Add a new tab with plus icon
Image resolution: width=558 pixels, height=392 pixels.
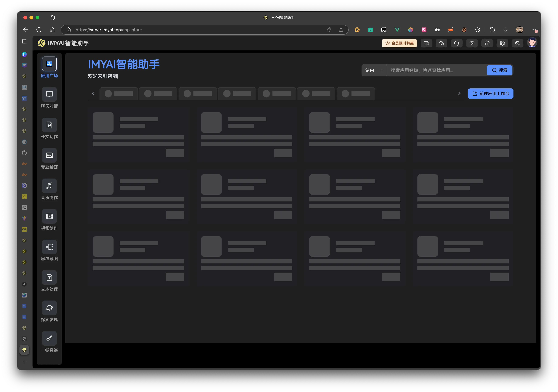click(x=24, y=362)
